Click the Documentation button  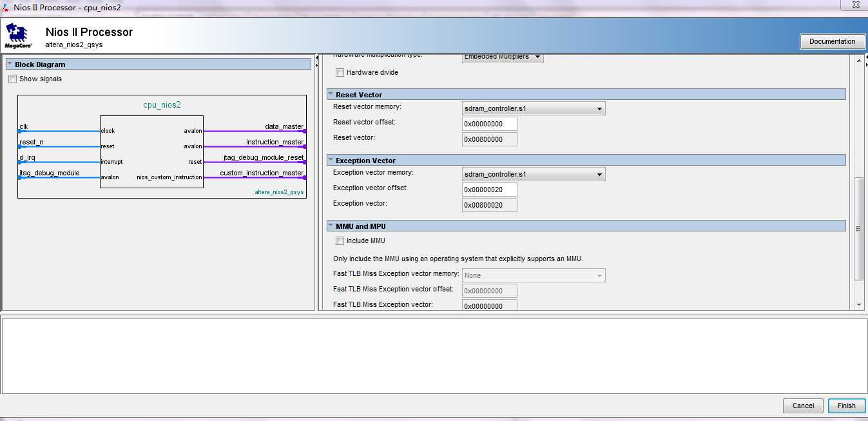point(832,41)
